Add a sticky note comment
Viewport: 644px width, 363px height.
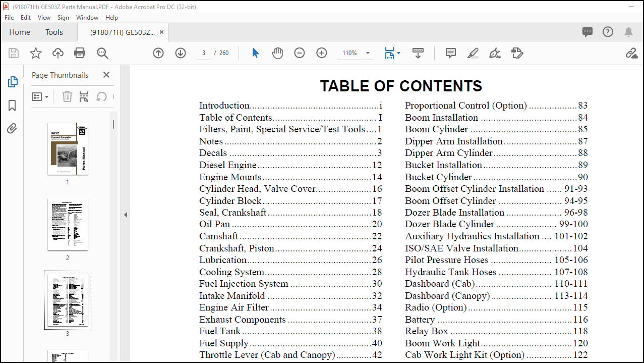tap(451, 53)
